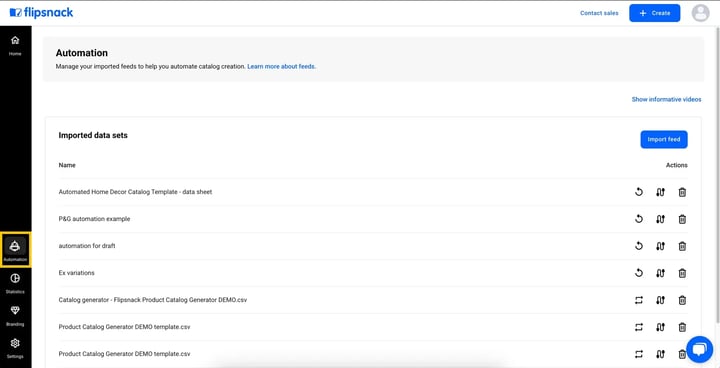The width and height of the screenshot is (720, 368).
Task: Refresh the Ex variations feed
Action: pos(638,273)
